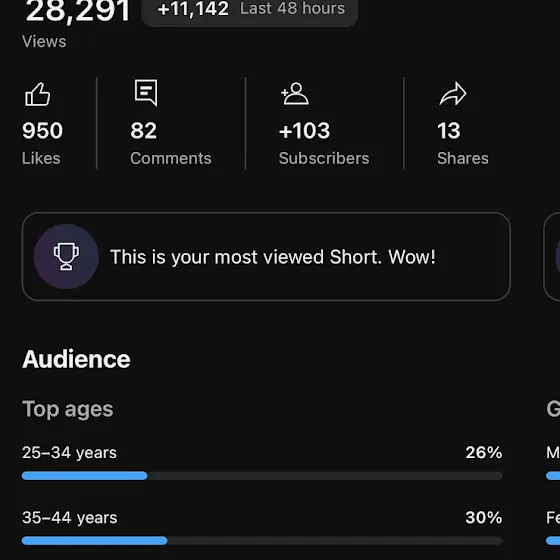Tap the Comments speech bubble icon
Viewport: 560px width, 560px height.
146,93
